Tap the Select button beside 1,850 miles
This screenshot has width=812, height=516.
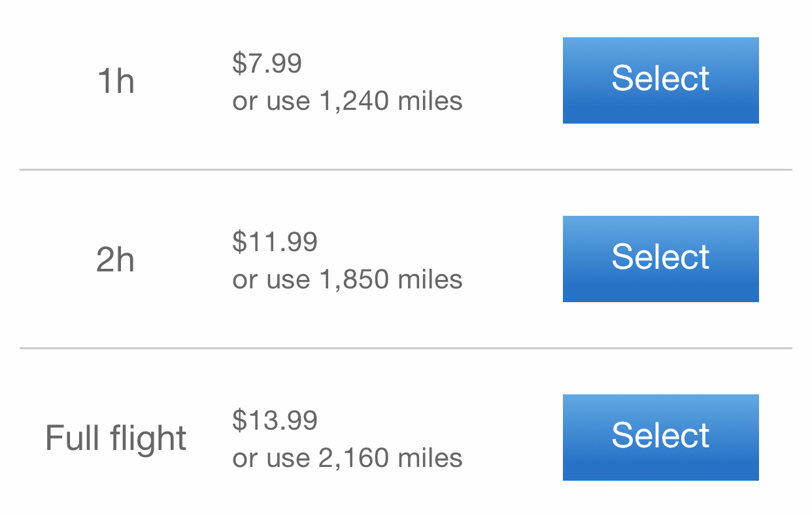click(x=660, y=259)
